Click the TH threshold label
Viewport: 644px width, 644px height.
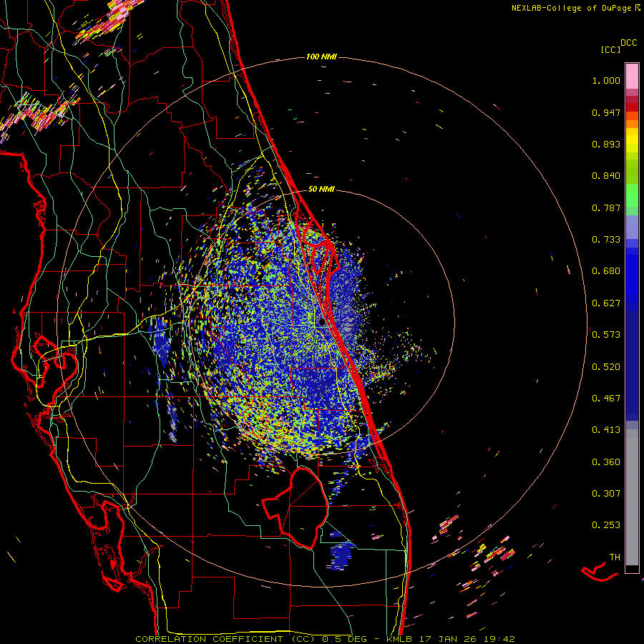tap(615, 557)
